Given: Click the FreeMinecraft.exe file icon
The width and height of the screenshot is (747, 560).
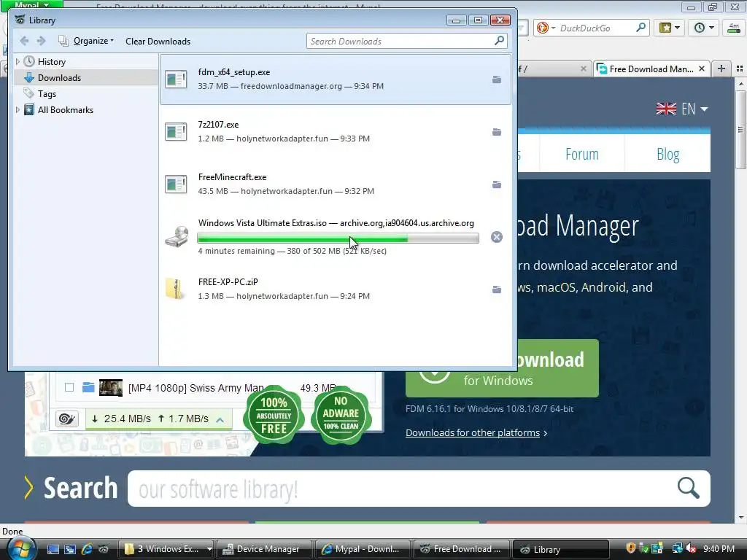Looking at the screenshot, I should point(176,184).
